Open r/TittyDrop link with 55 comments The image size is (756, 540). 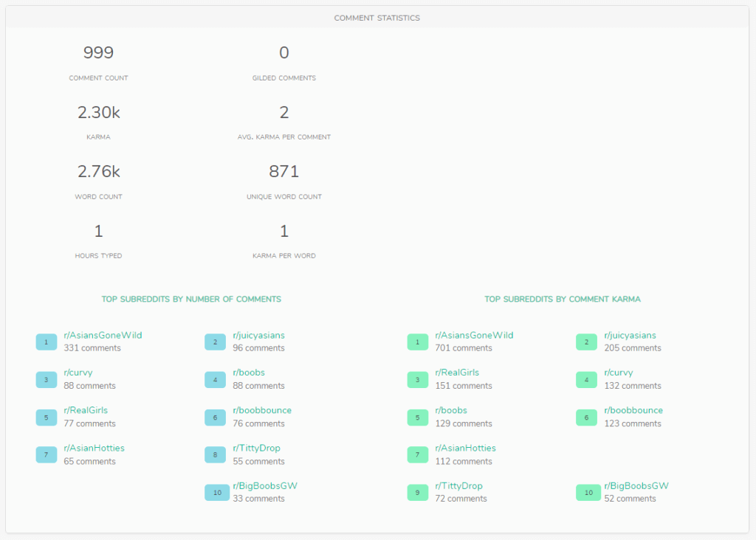click(x=256, y=448)
